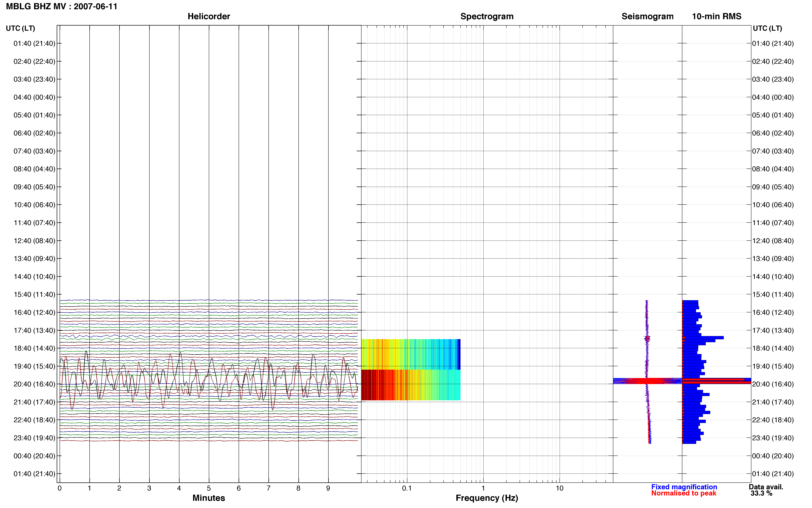Viewport: 812px width, 508px height.
Task: Click the left '05:40 (01:40)' time label
Action: click(34, 115)
